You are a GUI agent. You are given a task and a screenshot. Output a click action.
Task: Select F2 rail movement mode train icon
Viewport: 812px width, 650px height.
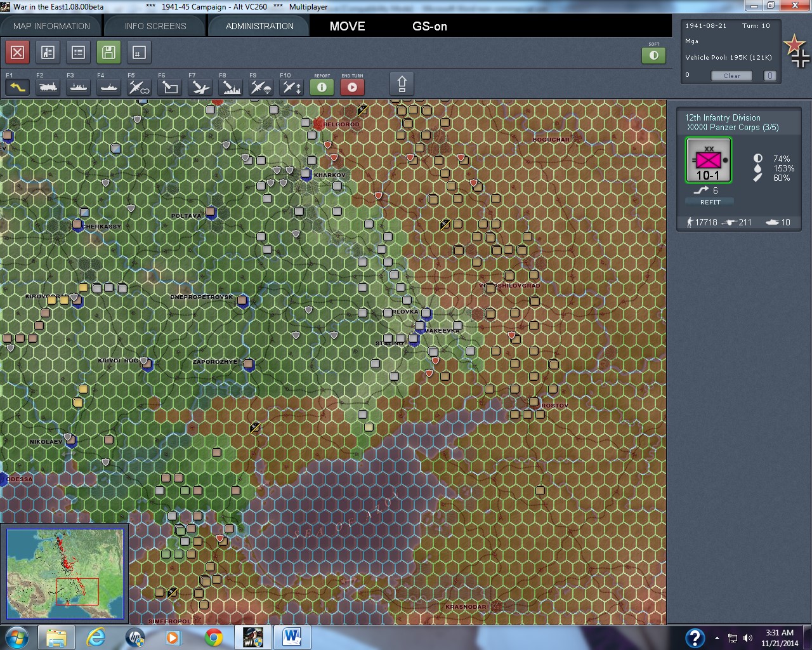[x=48, y=87]
